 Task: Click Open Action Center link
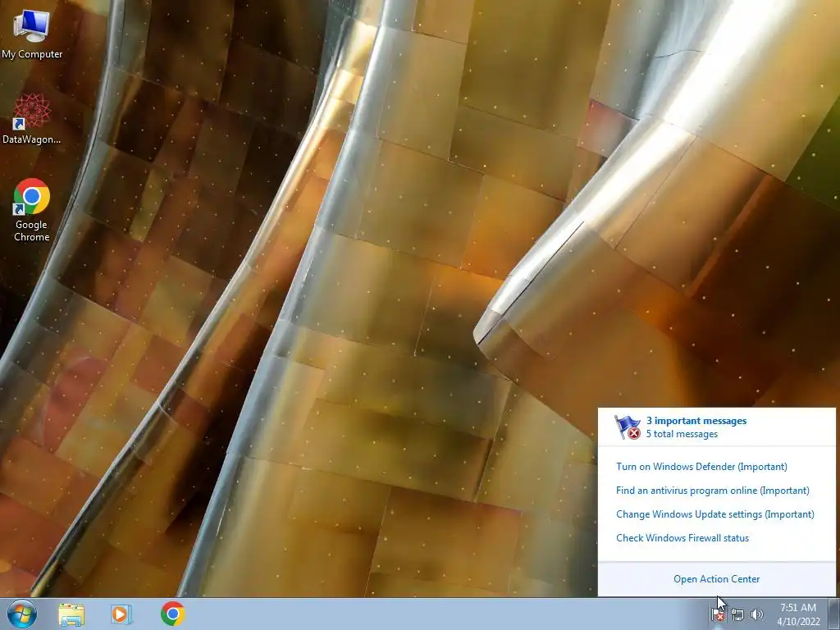coord(716,579)
